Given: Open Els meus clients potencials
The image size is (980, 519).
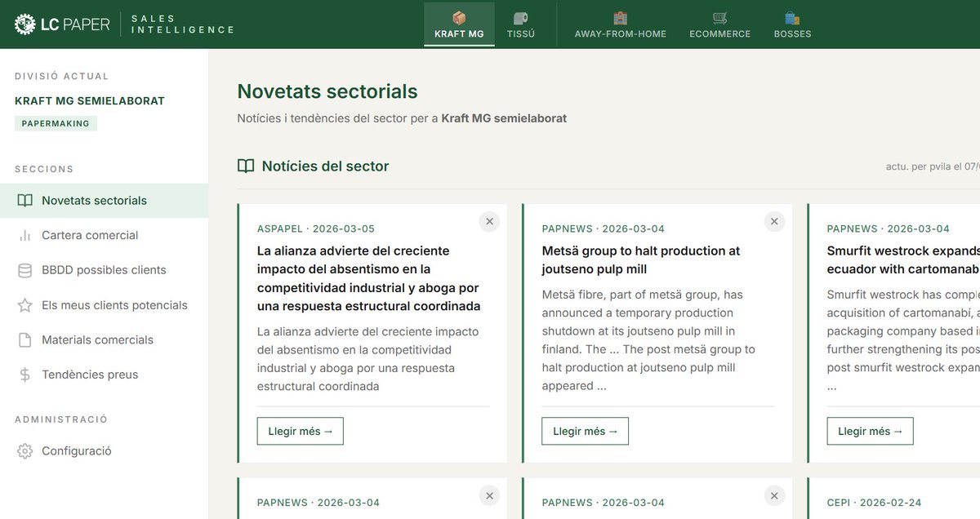Looking at the screenshot, I should (x=104, y=305).
